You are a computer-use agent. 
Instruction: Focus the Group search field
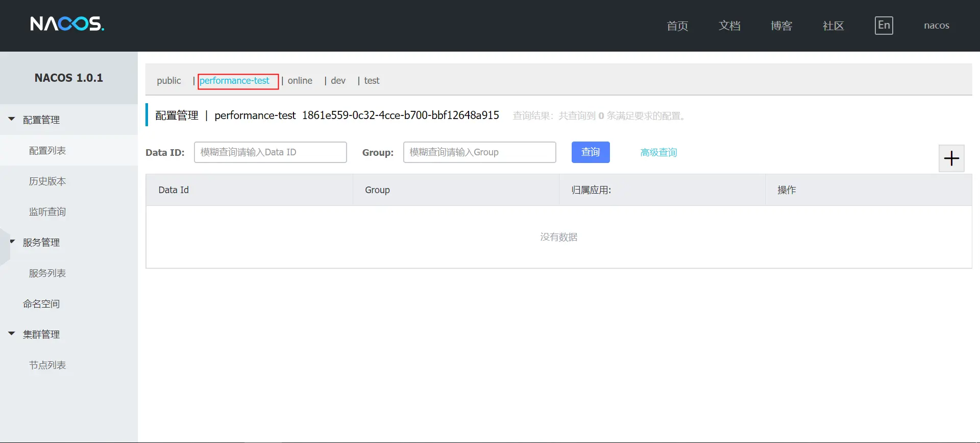(480, 152)
